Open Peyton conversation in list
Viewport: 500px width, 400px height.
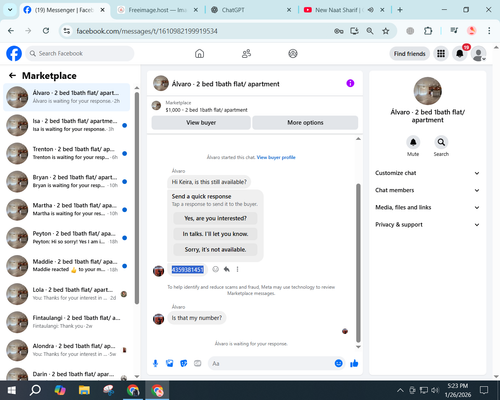coord(67,238)
